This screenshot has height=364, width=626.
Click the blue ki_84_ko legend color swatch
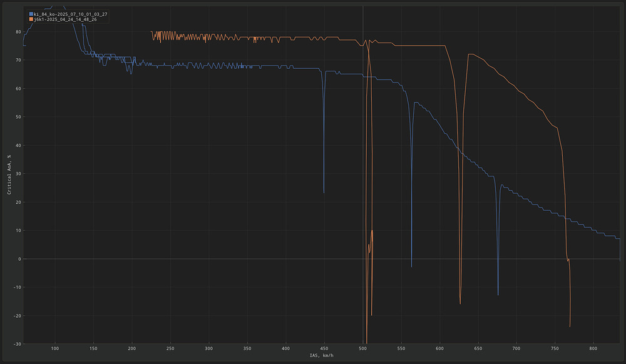click(31, 13)
